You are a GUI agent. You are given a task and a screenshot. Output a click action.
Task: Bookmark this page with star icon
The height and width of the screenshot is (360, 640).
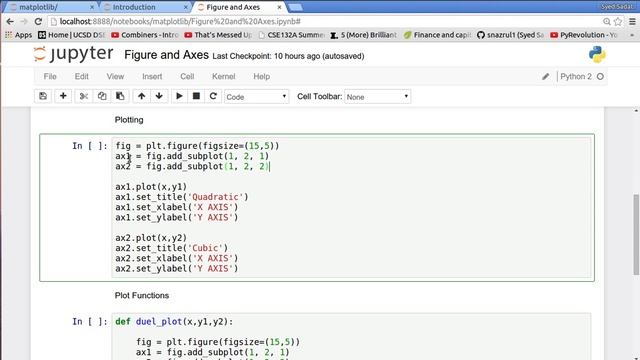click(618, 21)
